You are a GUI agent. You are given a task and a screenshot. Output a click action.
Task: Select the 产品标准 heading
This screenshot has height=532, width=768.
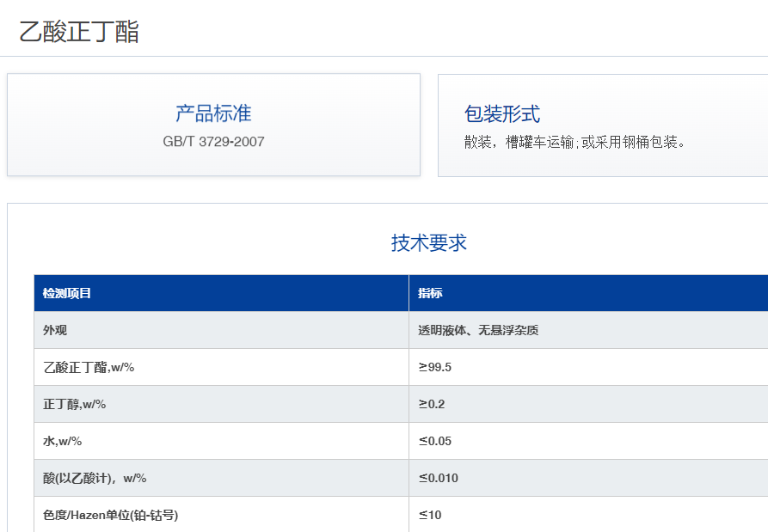pos(213,113)
